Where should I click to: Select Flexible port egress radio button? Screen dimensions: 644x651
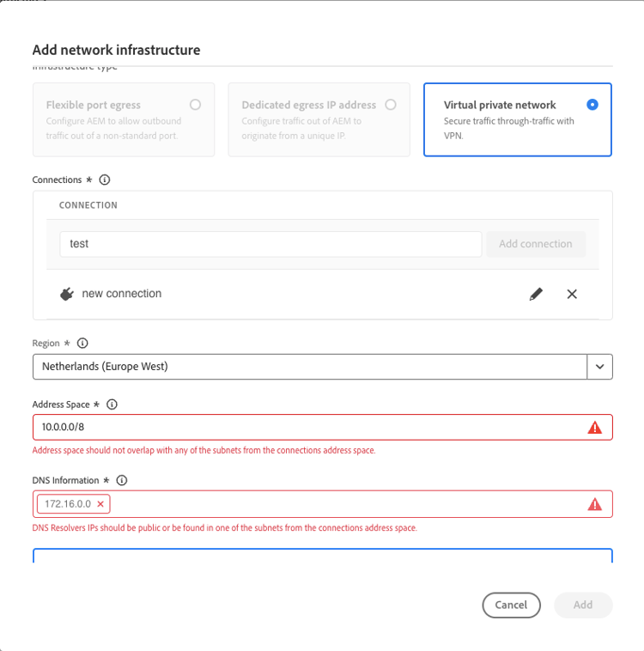[x=196, y=105]
